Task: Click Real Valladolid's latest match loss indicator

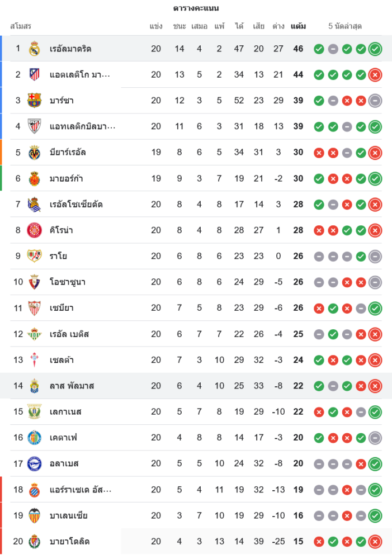Action: (375, 541)
